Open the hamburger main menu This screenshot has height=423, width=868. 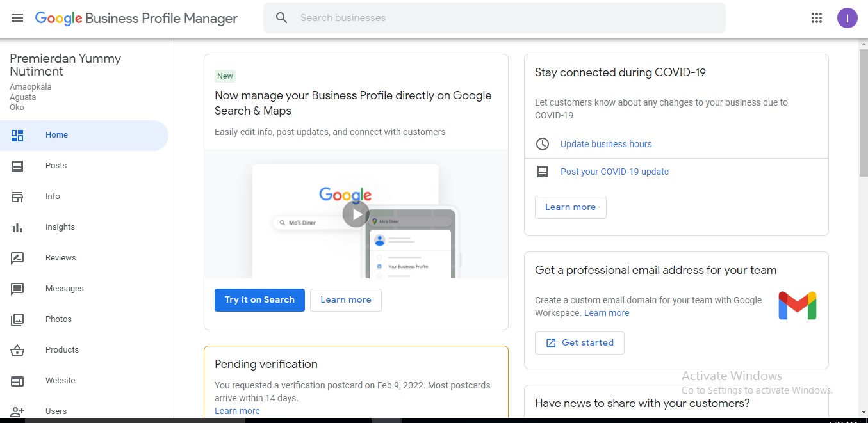coord(17,18)
